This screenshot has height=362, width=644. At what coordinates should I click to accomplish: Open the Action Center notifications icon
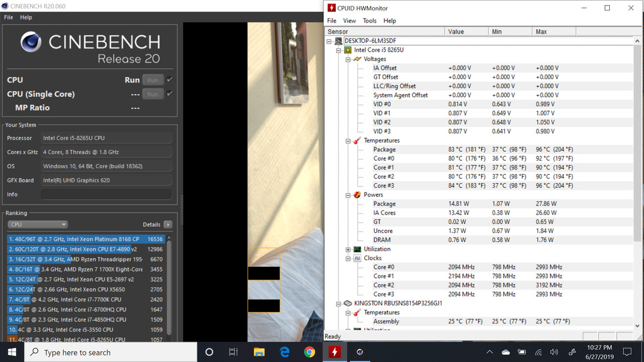tap(627, 352)
